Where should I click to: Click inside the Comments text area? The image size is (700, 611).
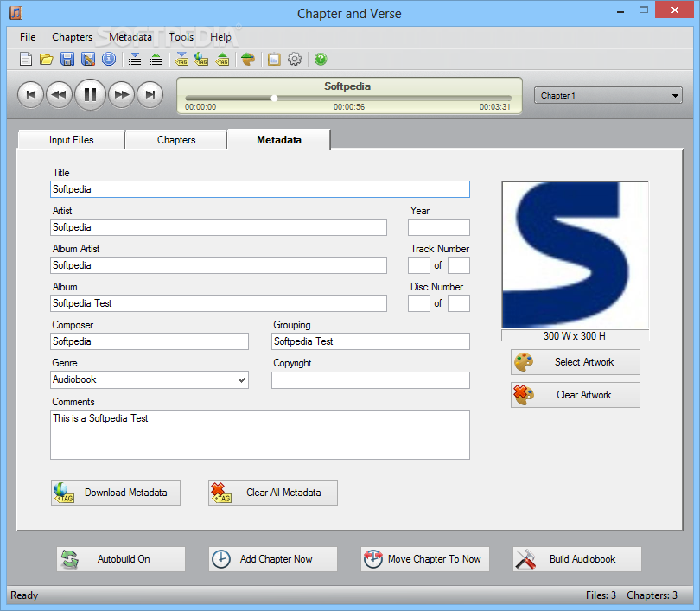tap(260, 435)
